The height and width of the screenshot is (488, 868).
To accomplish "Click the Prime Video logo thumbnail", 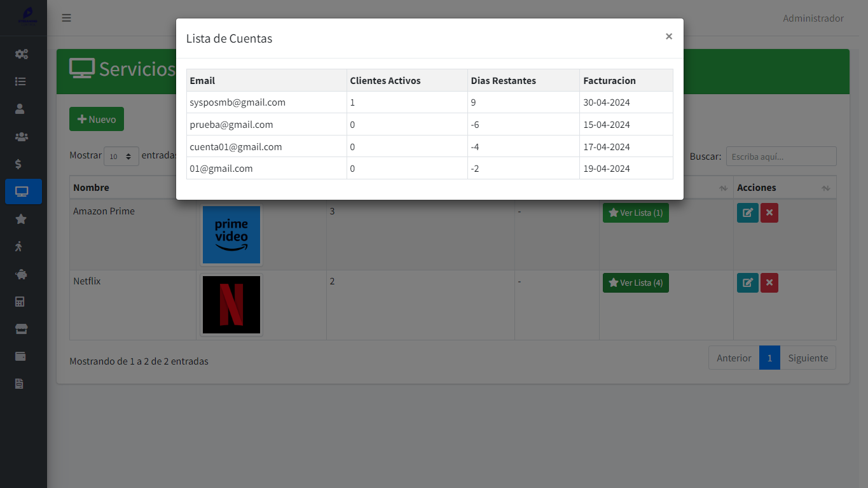I will point(231,234).
